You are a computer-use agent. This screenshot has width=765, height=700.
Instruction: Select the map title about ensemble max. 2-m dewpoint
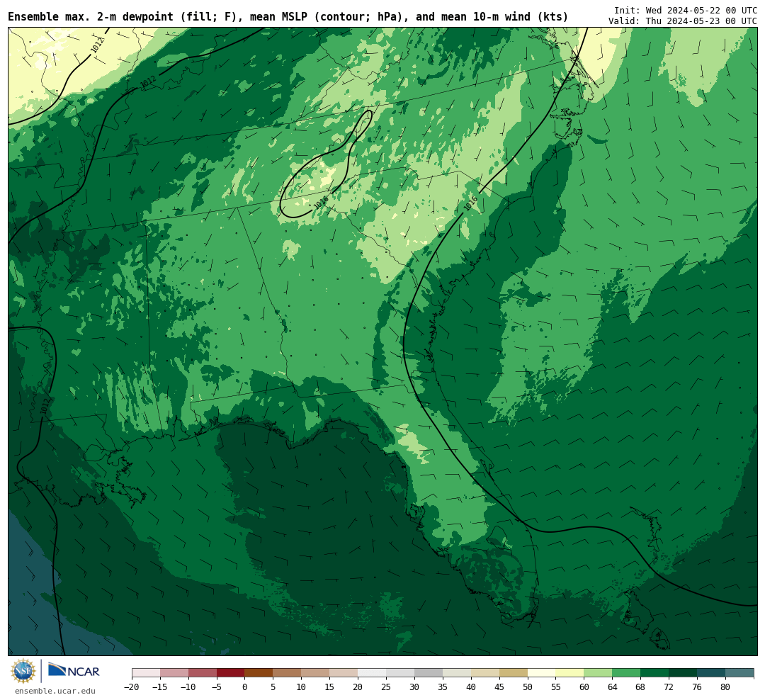288,17
